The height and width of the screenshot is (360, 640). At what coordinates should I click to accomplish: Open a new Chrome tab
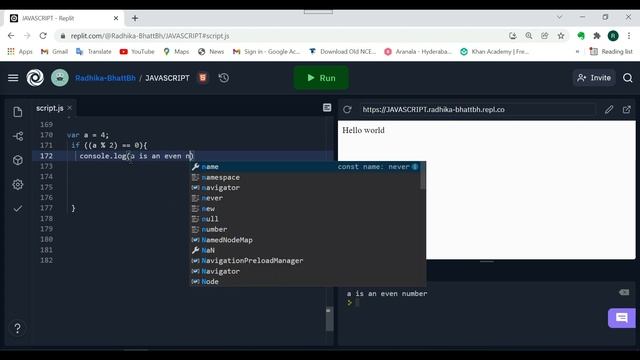[x=135, y=18]
